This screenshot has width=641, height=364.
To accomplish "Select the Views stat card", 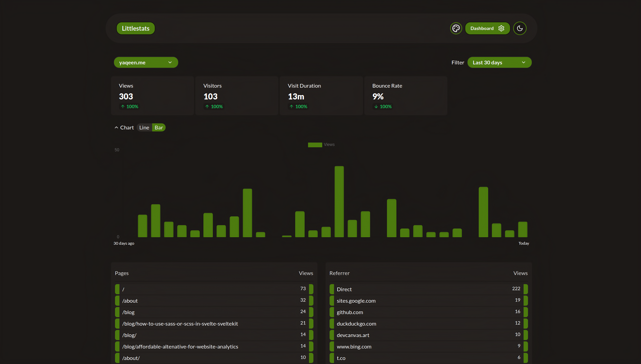I will 153,96.
